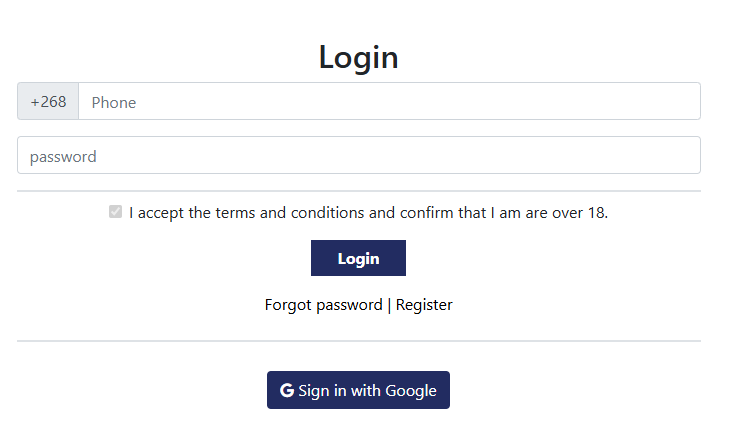Screen dimensions: 732x421
Task: Click the 'Phone' placeholder text
Action: [113, 103]
